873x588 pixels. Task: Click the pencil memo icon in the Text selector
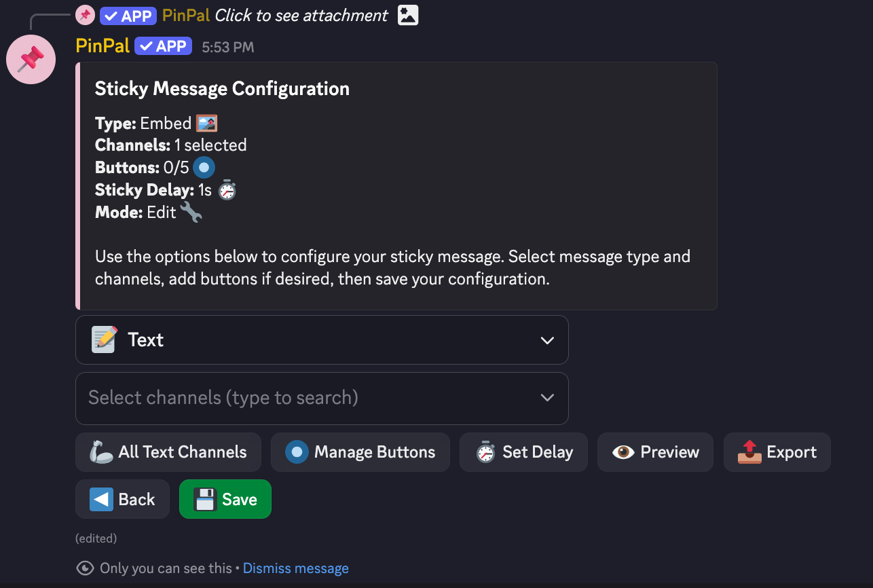pos(103,339)
